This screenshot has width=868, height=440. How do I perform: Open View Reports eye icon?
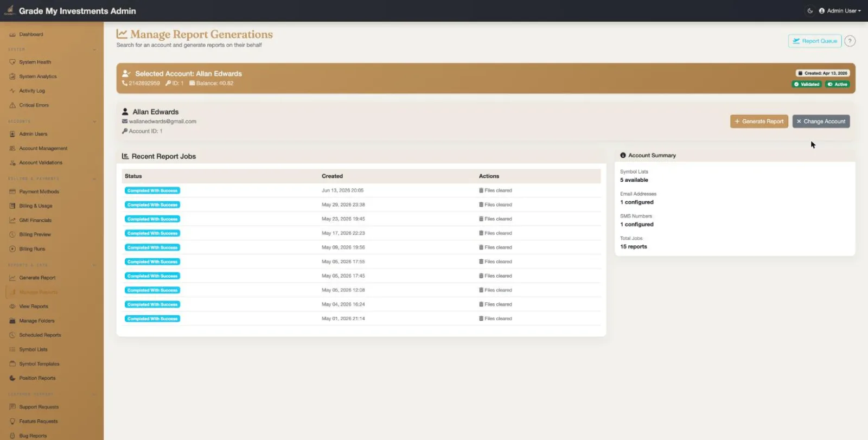pyautogui.click(x=12, y=307)
